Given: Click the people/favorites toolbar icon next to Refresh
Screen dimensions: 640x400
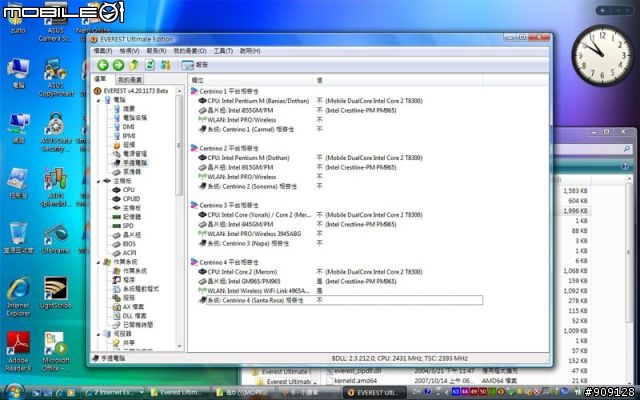Looking at the screenshot, I should (165, 65).
